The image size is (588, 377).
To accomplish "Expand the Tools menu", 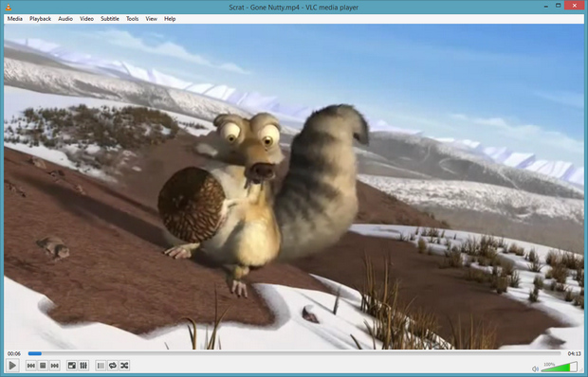I will tap(132, 19).
